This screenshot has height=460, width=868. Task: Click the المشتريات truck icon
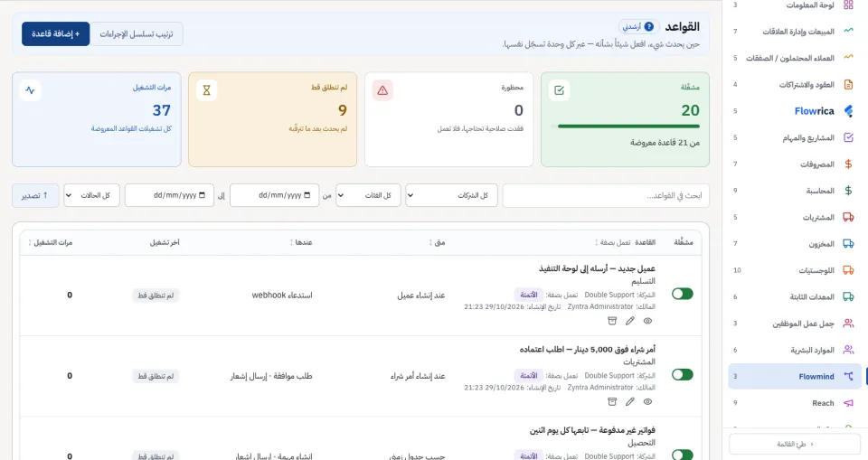[x=848, y=217]
